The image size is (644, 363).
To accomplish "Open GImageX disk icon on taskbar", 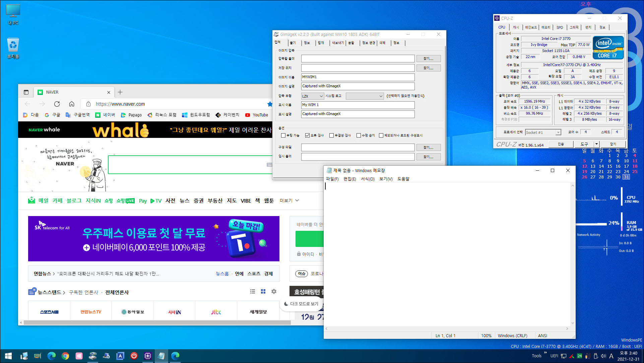I will [x=93, y=356].
